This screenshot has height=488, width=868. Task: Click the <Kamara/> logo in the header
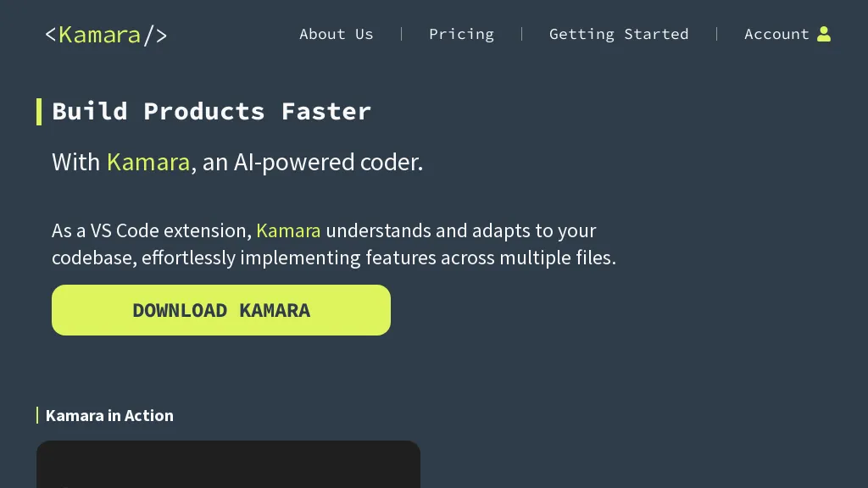click(105, 34)
